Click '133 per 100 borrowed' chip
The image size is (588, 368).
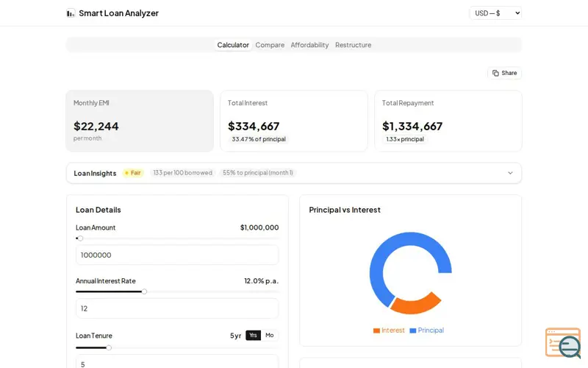[x=182, y=173]
